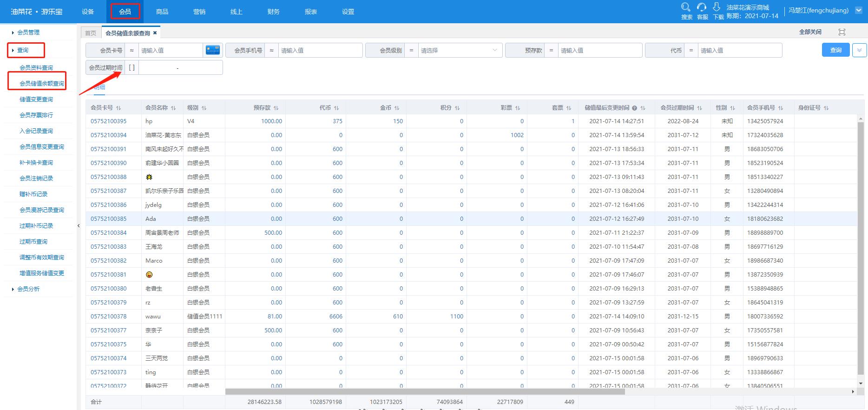Change 预存款 operator = selector
The image size is (868, 410).
tap(551, 50)
